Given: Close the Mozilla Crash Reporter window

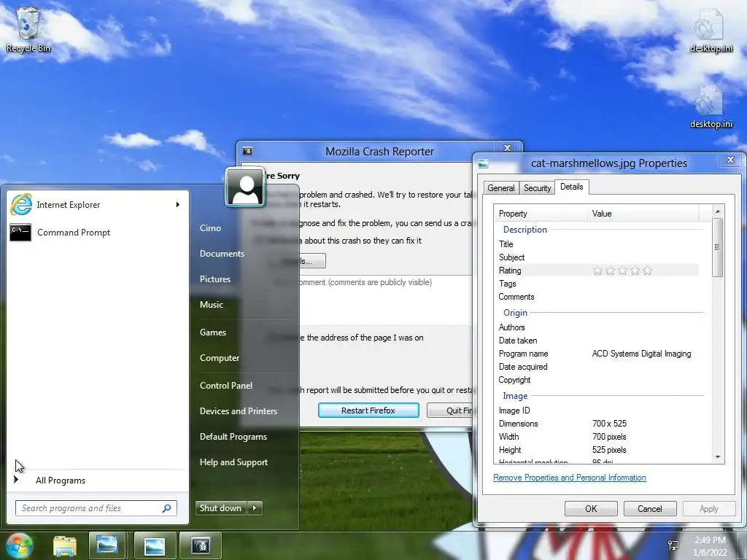Looking at the screenshot, I should click(508, 147).
